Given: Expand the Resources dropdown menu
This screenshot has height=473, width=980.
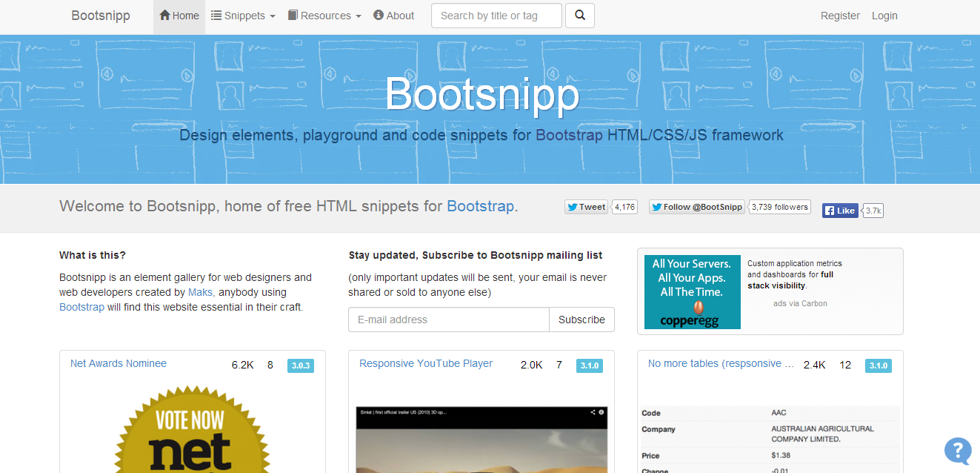Looking at the screenshot, I should (x=324, y=16).
